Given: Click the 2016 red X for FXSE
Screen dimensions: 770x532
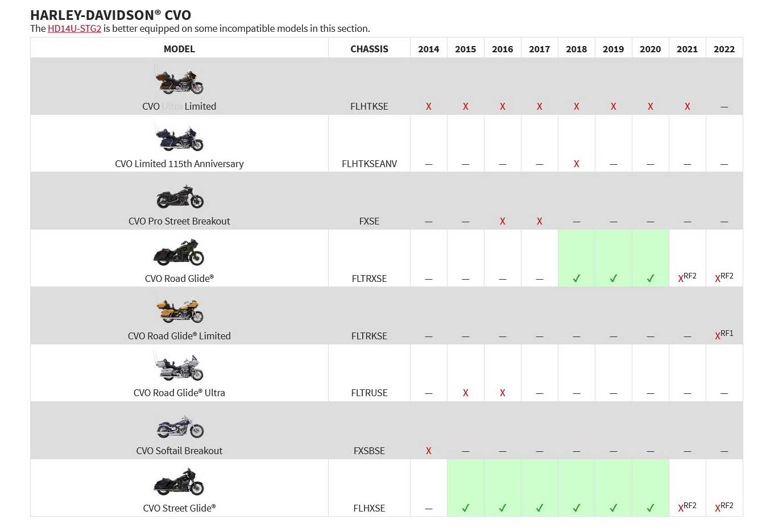Looking at the screenshot, I should (503, 221).
